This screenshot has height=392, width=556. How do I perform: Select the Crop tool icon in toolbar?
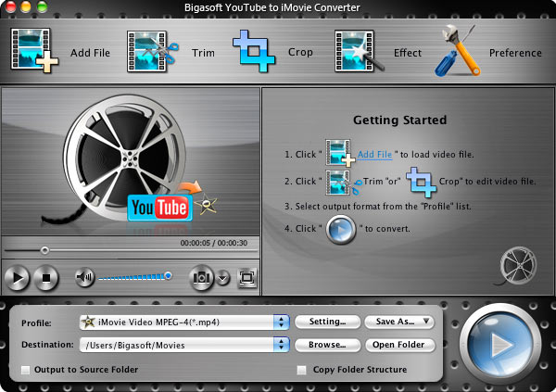(x=254, y=52)
